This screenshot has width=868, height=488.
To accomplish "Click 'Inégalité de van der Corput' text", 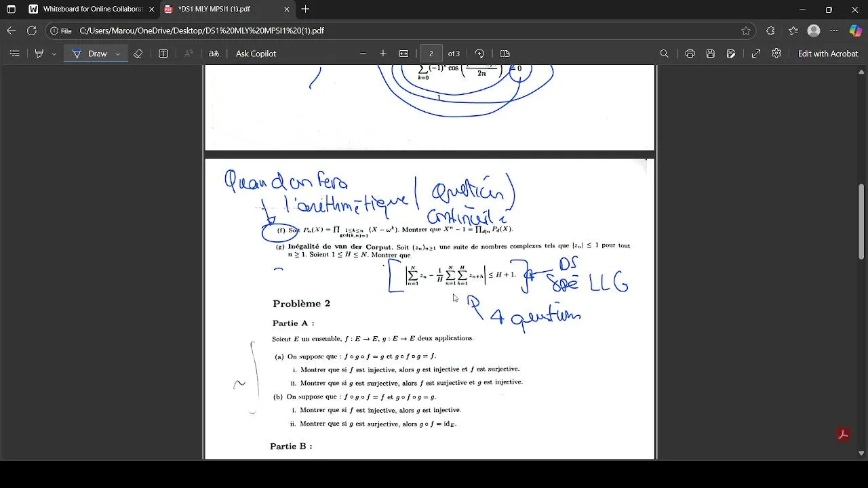I will click(x=340, y=246).
